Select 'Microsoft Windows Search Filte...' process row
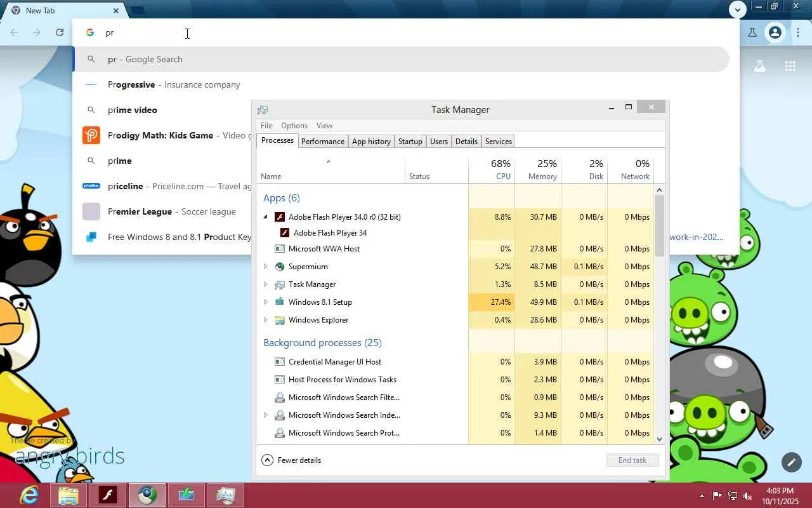The image size is (812, 508). [x=455, y=398]
